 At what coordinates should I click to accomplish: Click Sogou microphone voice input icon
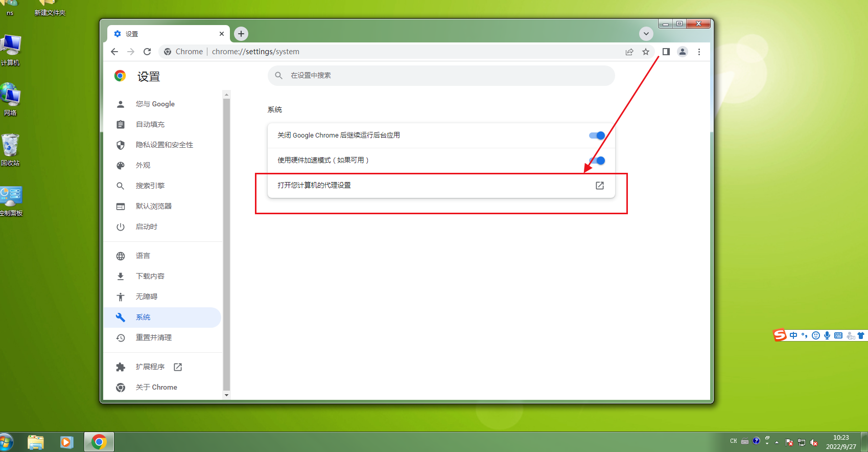click(x=827, y=335)
